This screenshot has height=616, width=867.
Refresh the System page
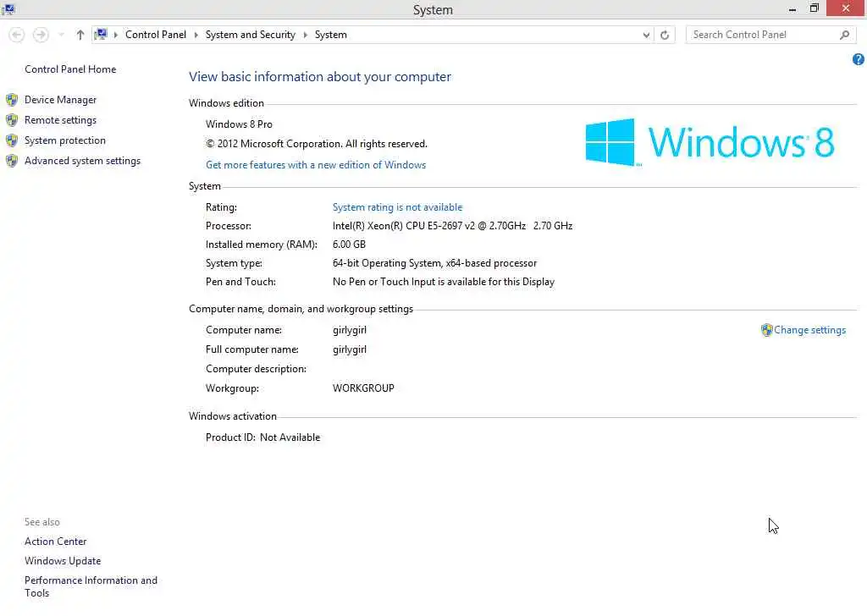[665, 35]
